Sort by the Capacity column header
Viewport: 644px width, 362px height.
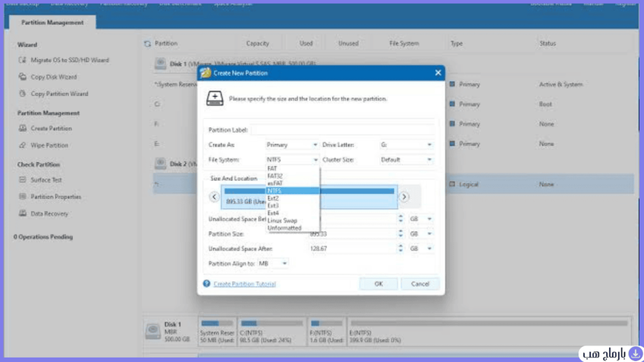(257, 43)
